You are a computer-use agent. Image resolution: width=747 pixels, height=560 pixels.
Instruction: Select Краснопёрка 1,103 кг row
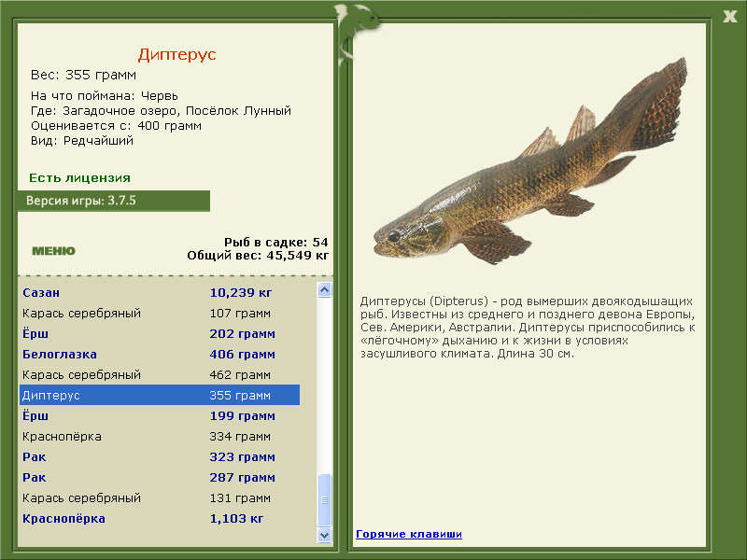pos(160,518)
